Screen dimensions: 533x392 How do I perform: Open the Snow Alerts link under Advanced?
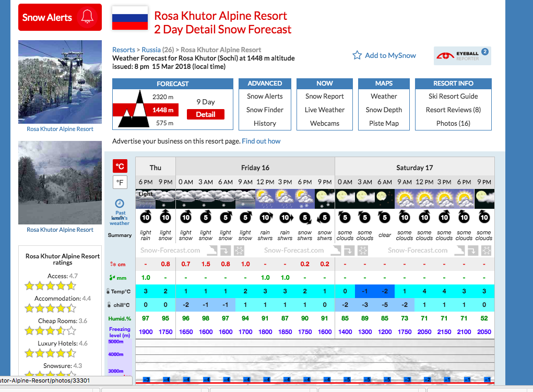265,96
